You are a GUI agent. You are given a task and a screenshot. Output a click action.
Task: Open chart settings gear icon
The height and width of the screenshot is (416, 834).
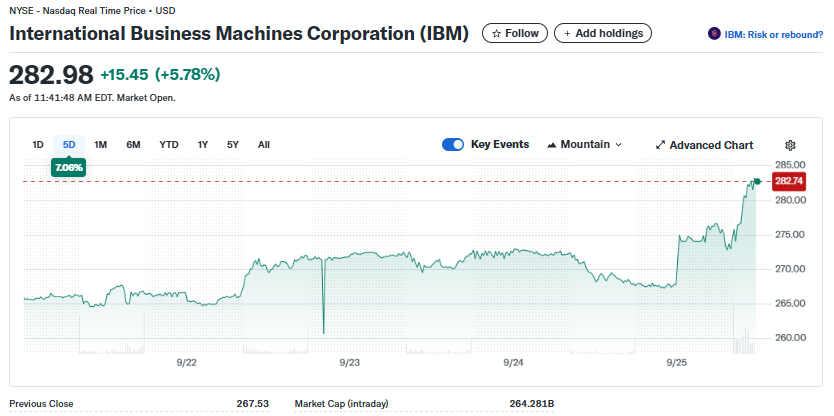(790, 145)
